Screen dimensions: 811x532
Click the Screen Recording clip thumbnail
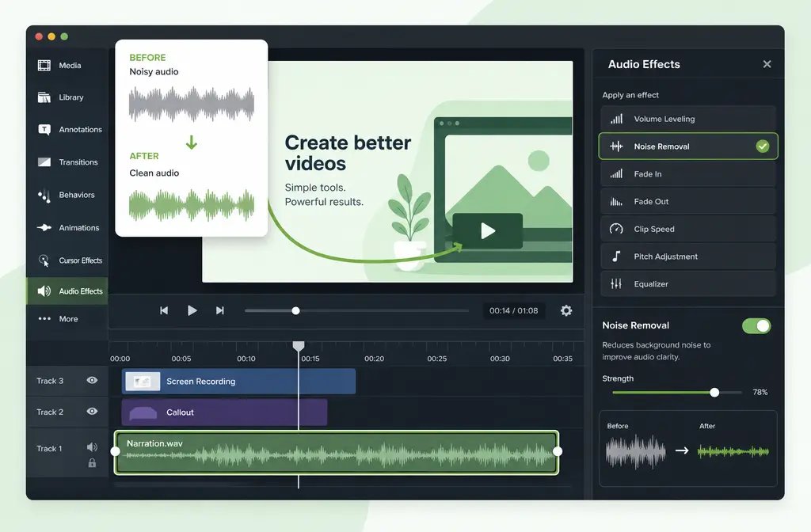[x=143, y=382]
